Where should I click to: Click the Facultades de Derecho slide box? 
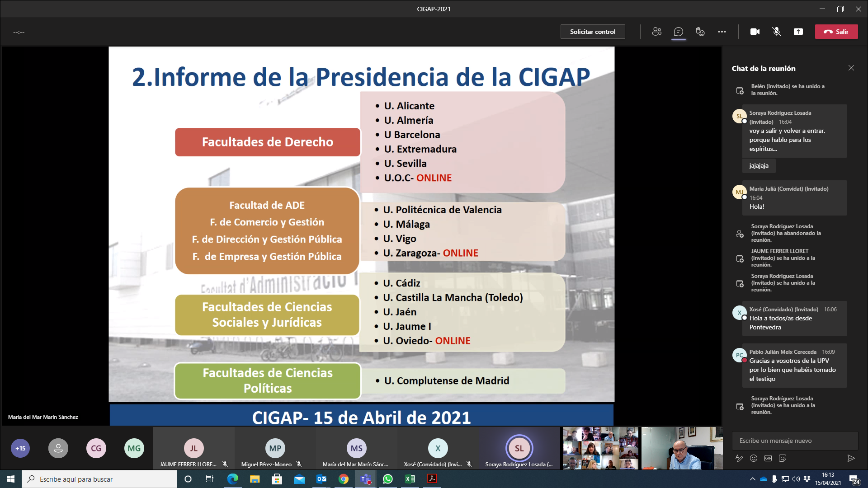click(x=268, y=142)
